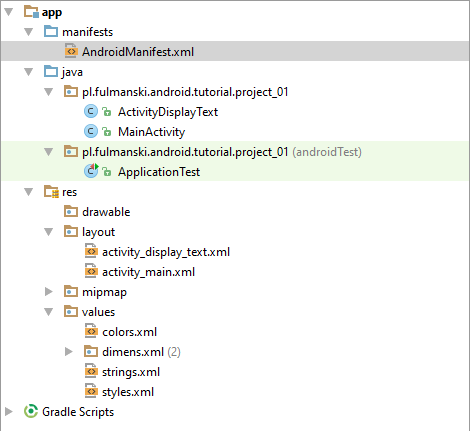Click the AndroidManifest.xml file icon
Image resolution: width=470 pixels, height=431 pixels.
[x=71, y=51]
